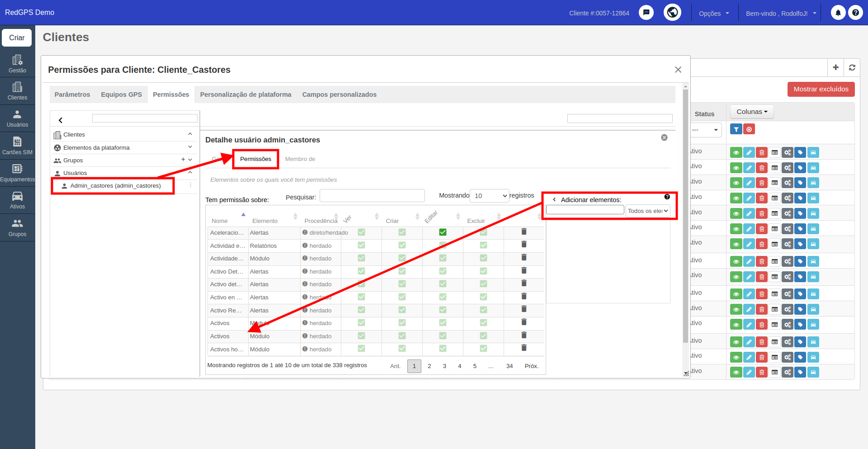Open the Gestão section in the sidebar

17,64
